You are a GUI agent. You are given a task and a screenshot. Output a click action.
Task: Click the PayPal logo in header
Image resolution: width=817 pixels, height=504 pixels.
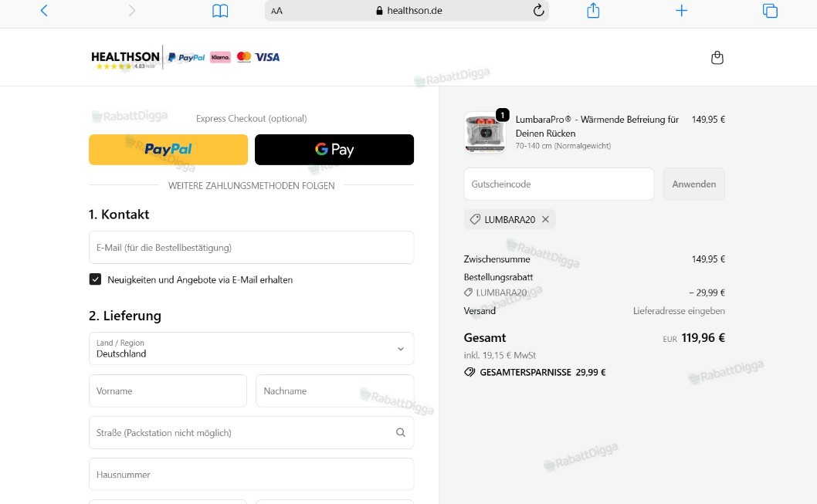pyautogui.click(x=187, y=57)
